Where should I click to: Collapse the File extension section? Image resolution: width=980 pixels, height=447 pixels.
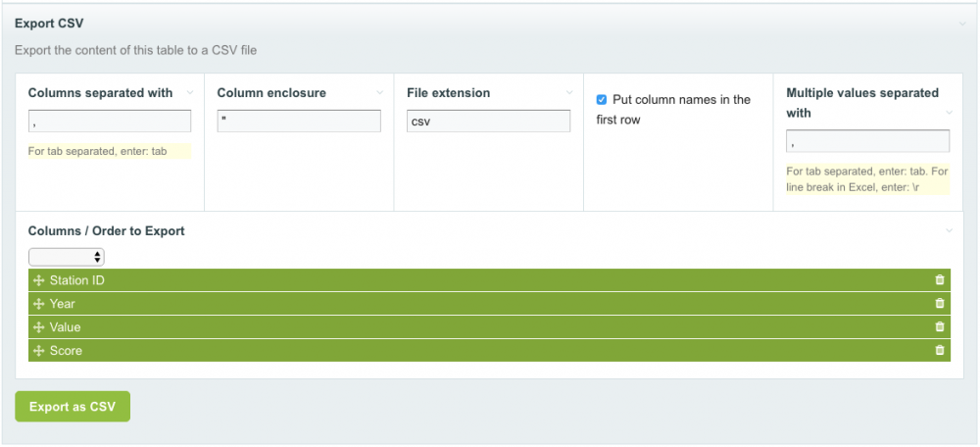pos(569,93)
